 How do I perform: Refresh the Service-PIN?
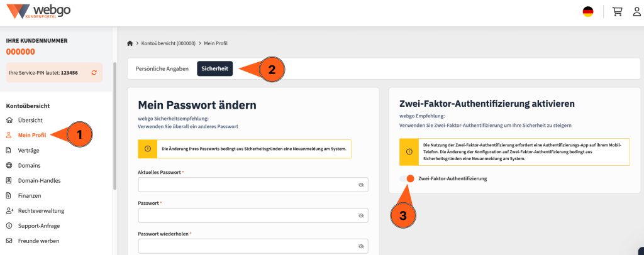(x=94, y=73)
